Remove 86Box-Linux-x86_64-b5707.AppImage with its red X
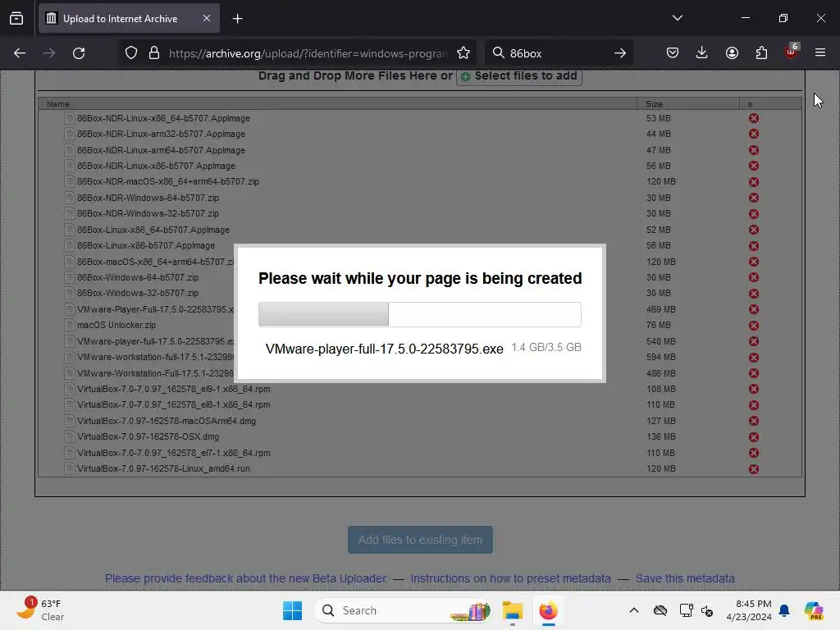This screenshot has height=630, width=840. pos(753,230)
